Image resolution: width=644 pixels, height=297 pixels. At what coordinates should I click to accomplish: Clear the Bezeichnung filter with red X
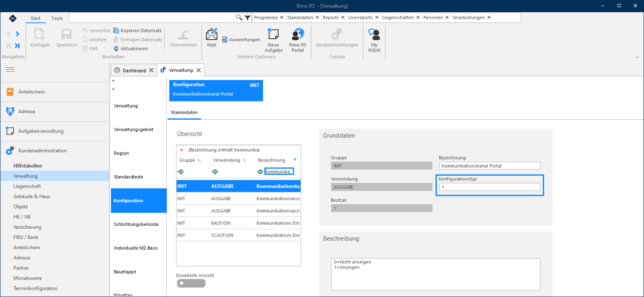point(182,150)
